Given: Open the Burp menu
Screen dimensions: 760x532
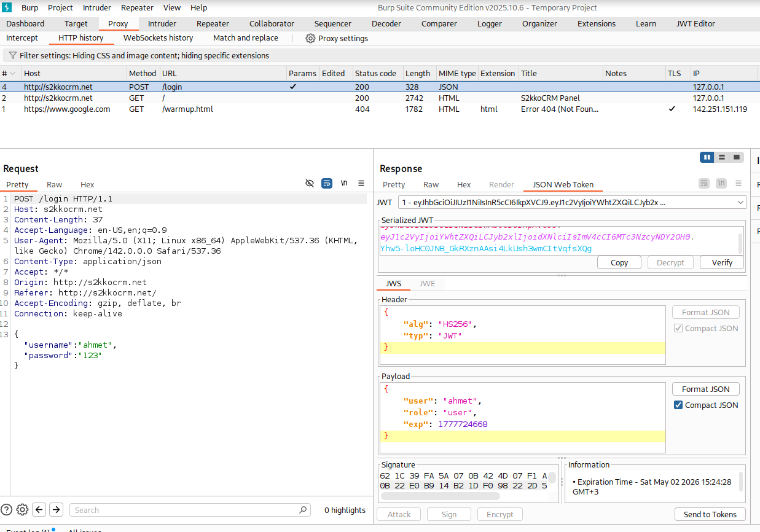Looking at the screenshot, I should [x=29, y=7].
